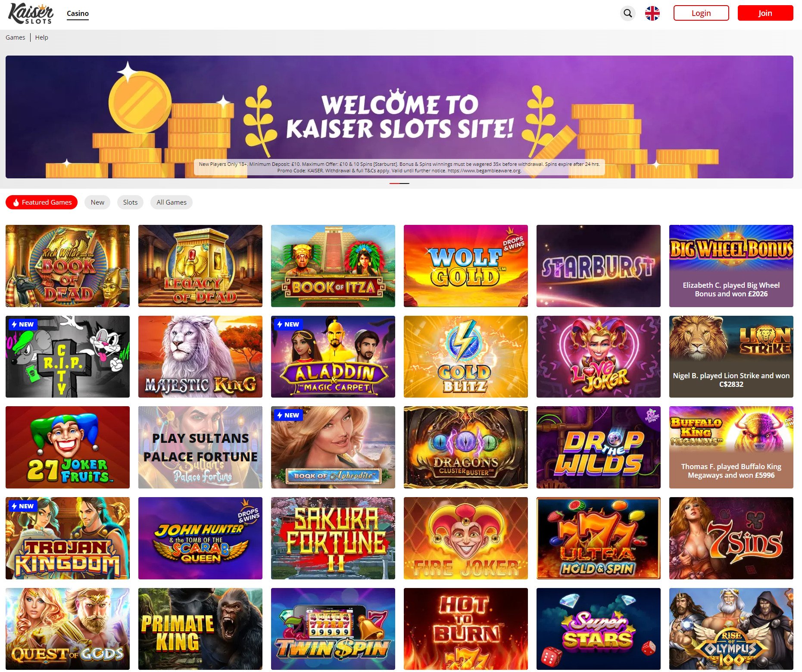
Task: Click the UK flag language icon
Action: point(652,13)
